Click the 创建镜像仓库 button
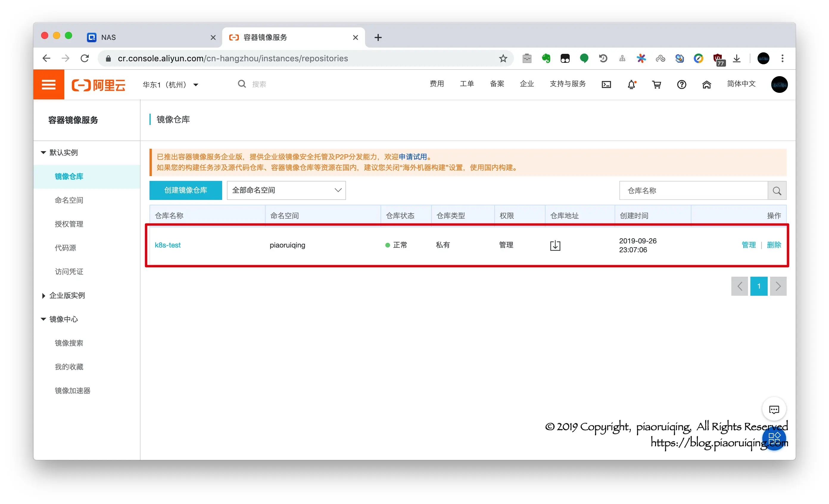 186,190
